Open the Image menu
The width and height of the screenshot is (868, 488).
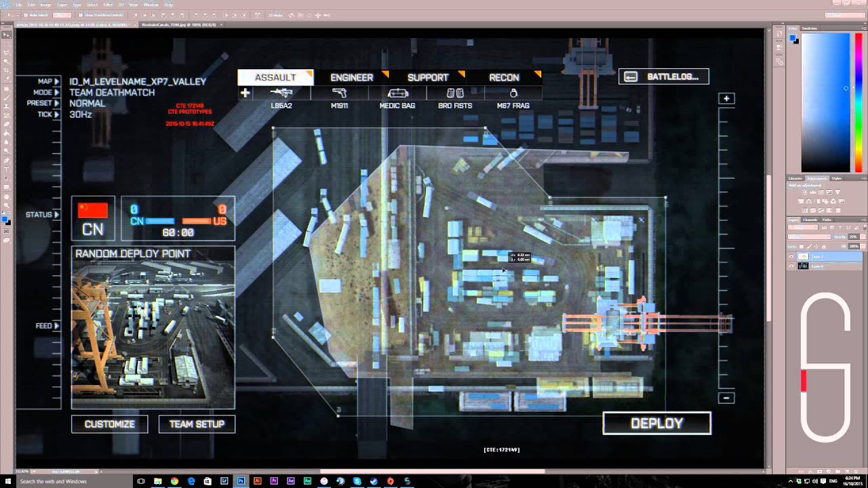[45, 5]
